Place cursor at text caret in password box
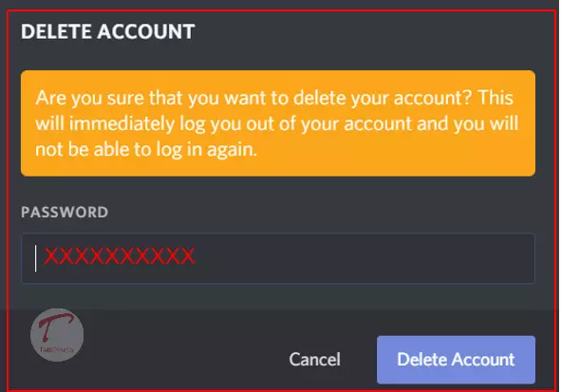Image resolution: width=561 pixels, height=392 pixels. coord(35,258)
